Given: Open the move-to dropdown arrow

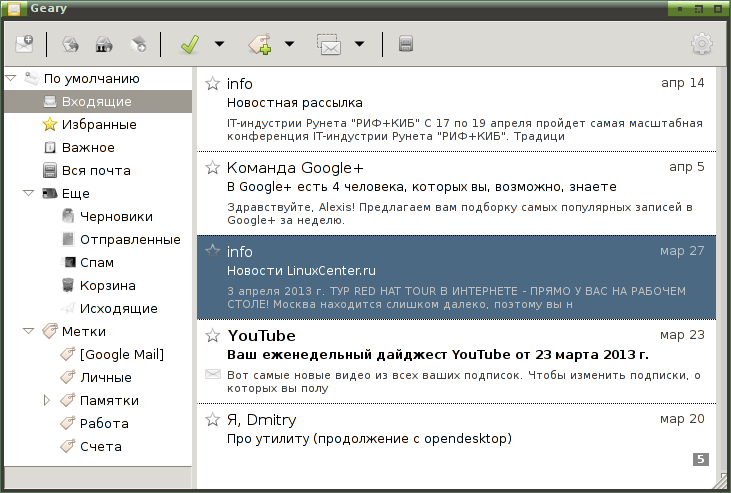Looking at the screenshot, I should pos(359,44).
